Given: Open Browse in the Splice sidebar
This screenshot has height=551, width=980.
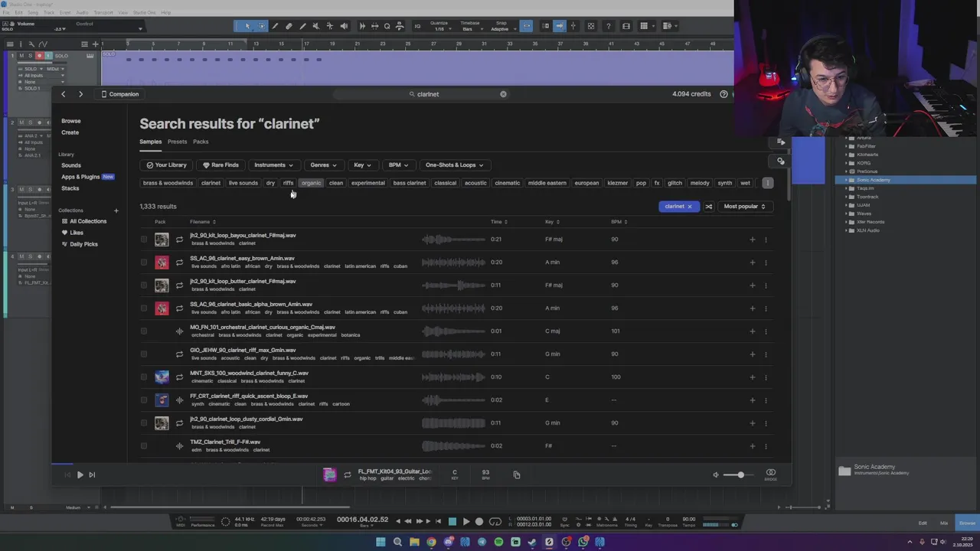Looking at the screenshot, I should [71, 121].
